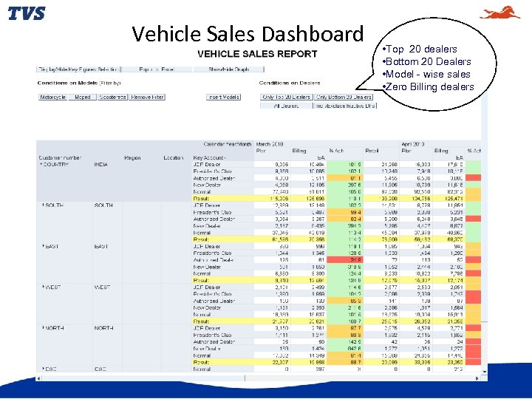
Task: Click President's Club in the SOUTH group
Action: [x=212, y=212]
